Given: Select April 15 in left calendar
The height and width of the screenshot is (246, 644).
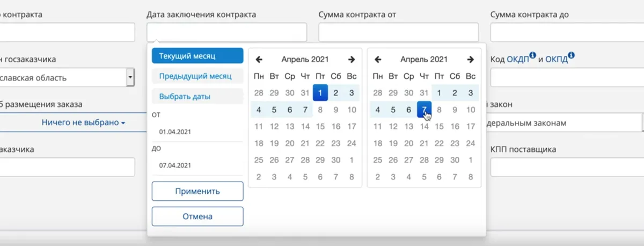Looking at the screenshot, I should tap(320, 127).
